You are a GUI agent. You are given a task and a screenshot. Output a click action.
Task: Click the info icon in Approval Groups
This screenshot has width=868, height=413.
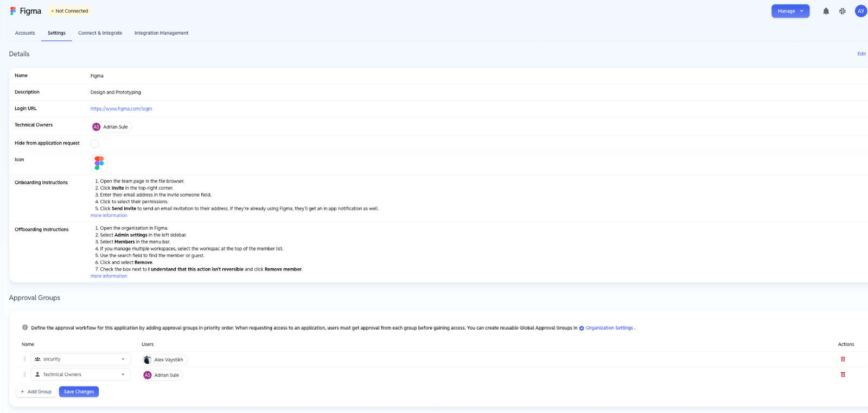[25, 327]
